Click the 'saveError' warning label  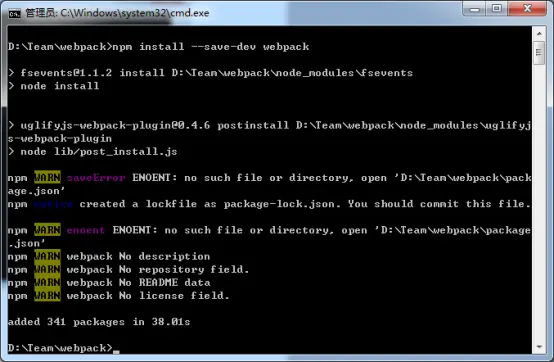coord(96,178)
